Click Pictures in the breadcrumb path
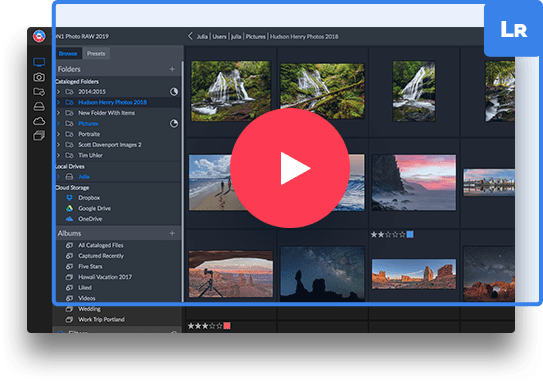 (x=256, y=36)
